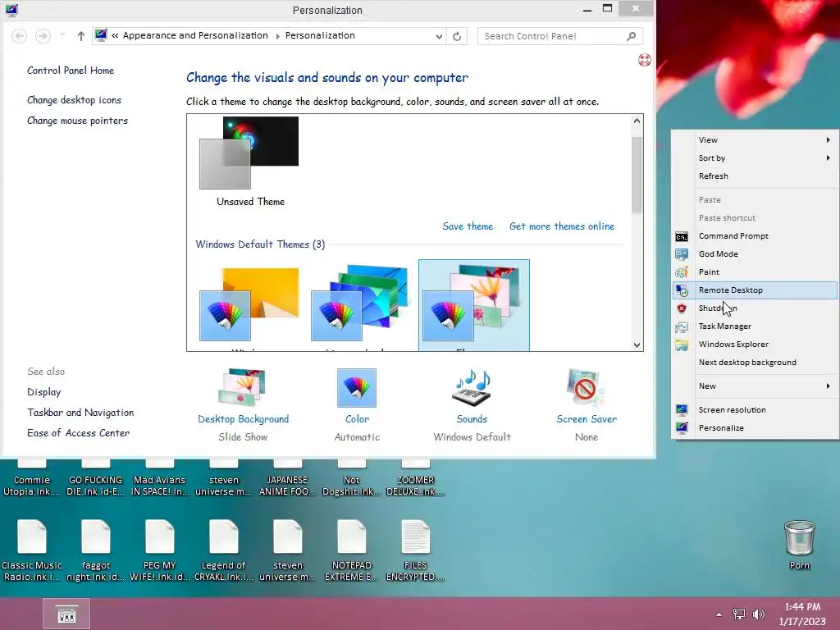Image resolution: width=840 pixels, height=630 pixels.
Task: Open Control Panel Home link
Action: coord(71,71)
